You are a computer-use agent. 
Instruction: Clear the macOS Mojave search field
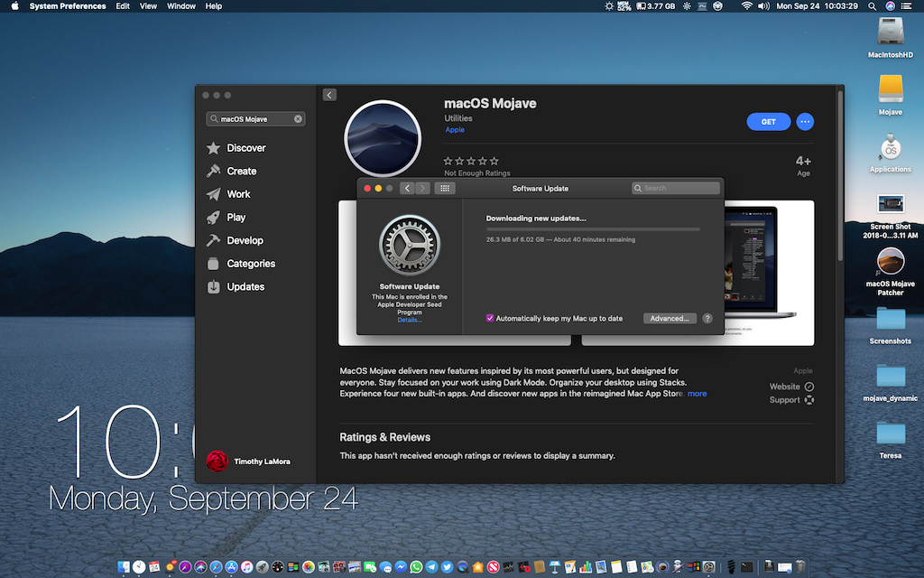pos(298,119)
